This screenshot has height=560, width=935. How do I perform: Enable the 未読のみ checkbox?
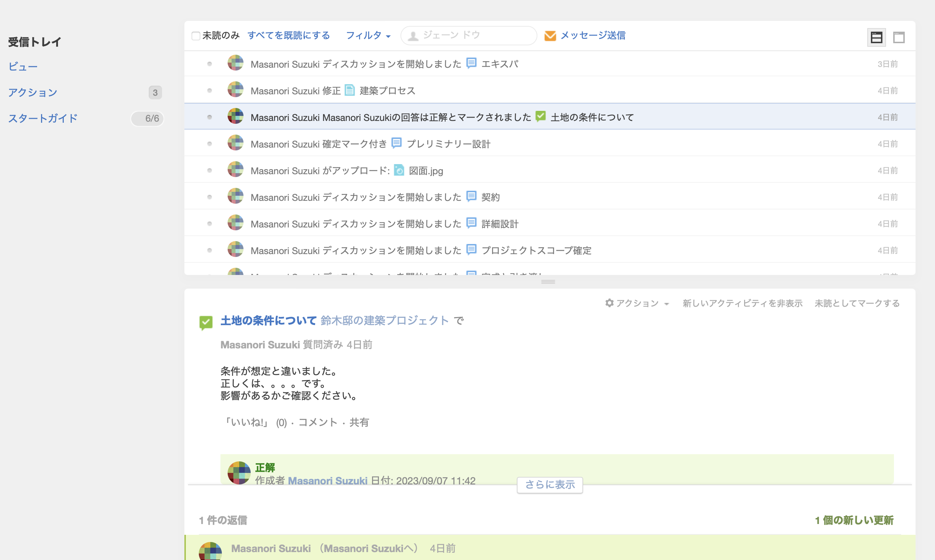pos(196,36)
